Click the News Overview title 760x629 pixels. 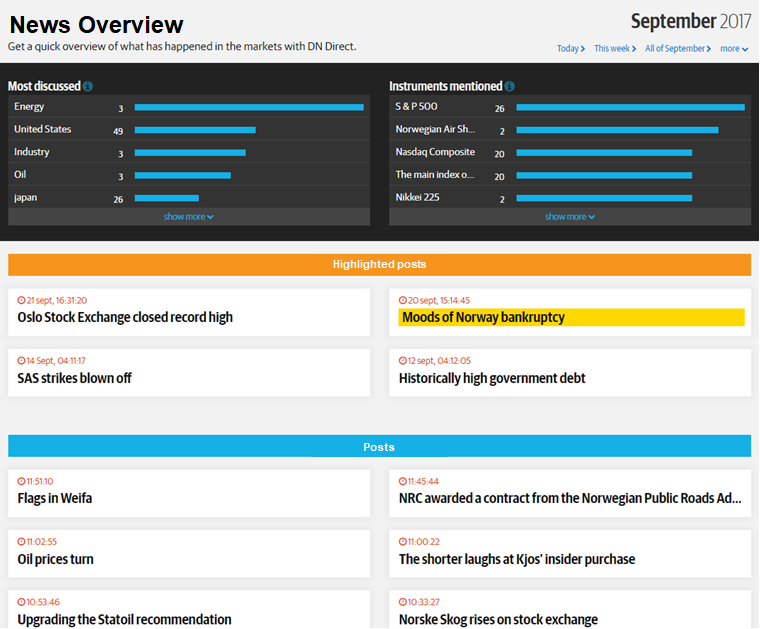coord(96,25)
